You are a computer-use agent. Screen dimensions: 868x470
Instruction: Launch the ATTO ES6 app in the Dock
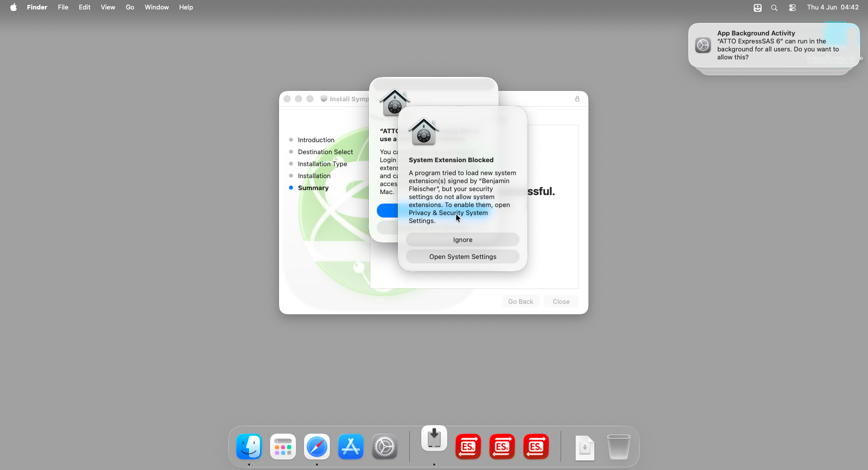[x=536, y=447]
